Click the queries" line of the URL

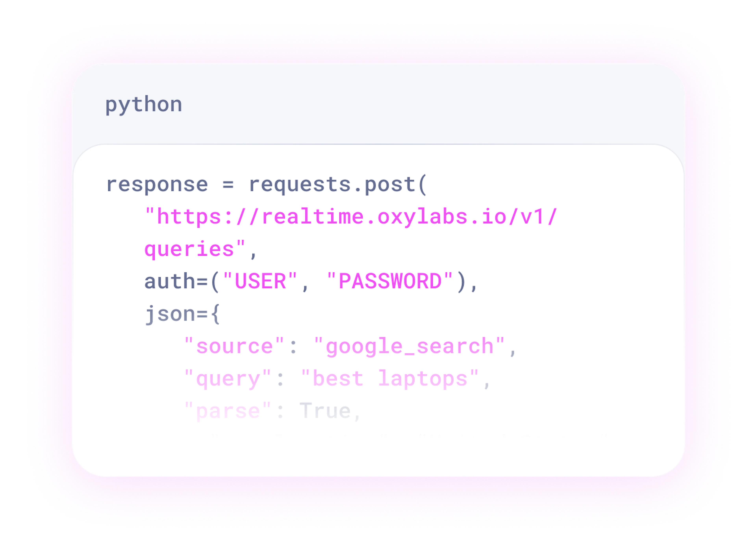(x=195, y=249)
